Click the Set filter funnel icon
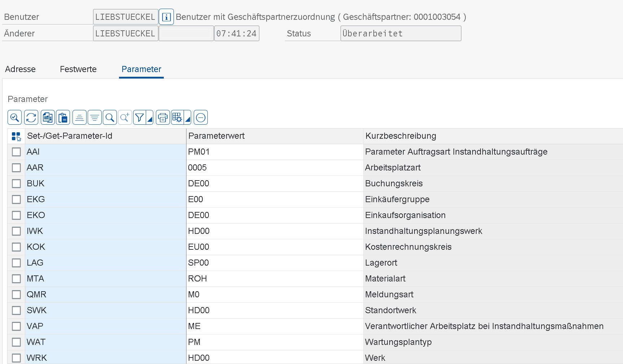The image size is (623, 364). [140, 117]
